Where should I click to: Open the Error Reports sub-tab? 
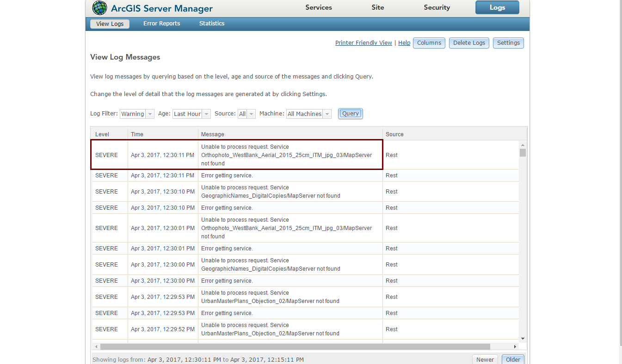(x=162, y=24)
